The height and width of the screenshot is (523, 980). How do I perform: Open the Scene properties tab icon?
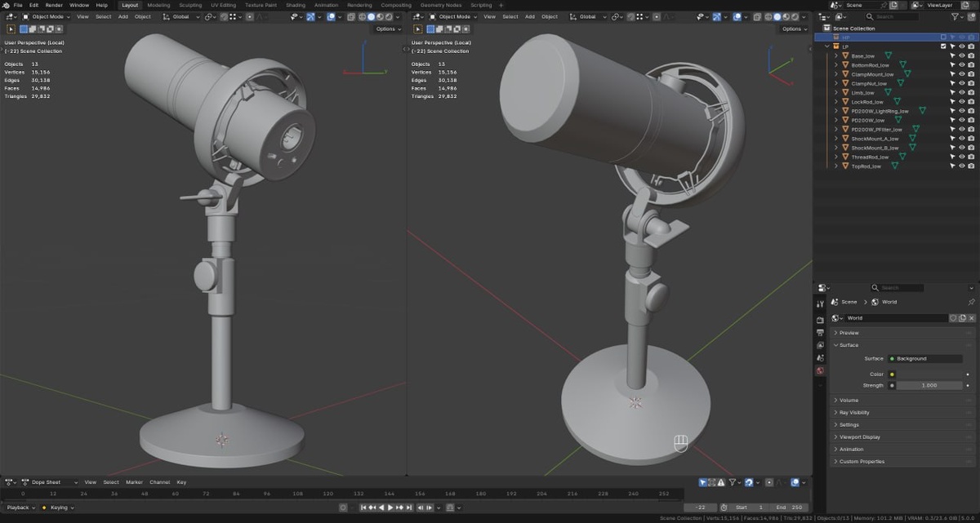[x=820, y=357]
